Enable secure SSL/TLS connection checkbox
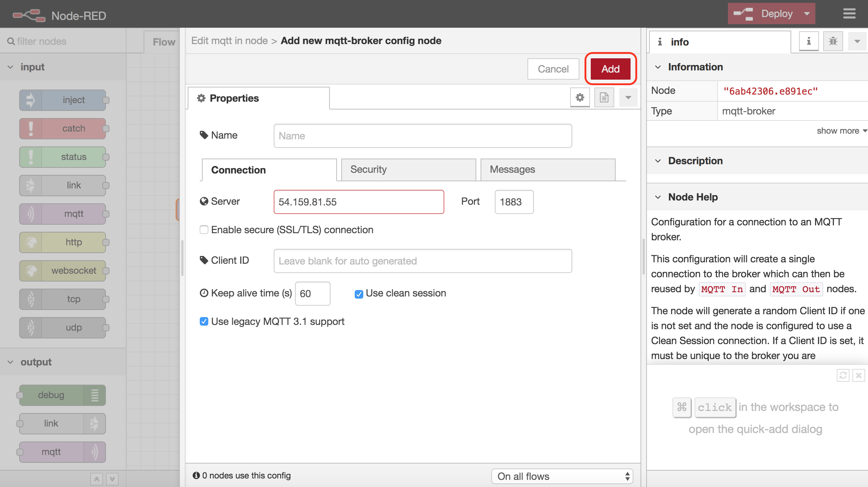This screenshot has width=868, height=487. click(204, 230)
